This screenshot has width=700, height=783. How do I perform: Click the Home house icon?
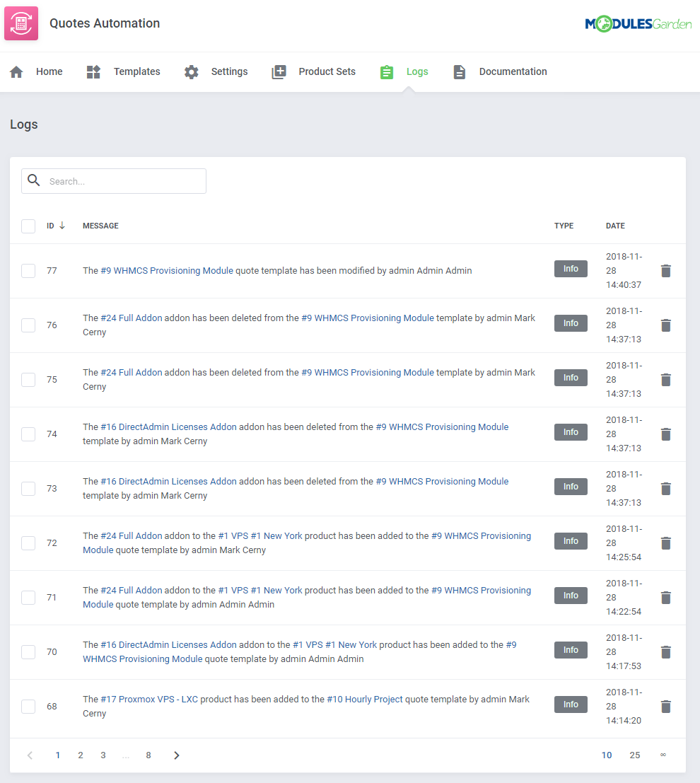16,72
